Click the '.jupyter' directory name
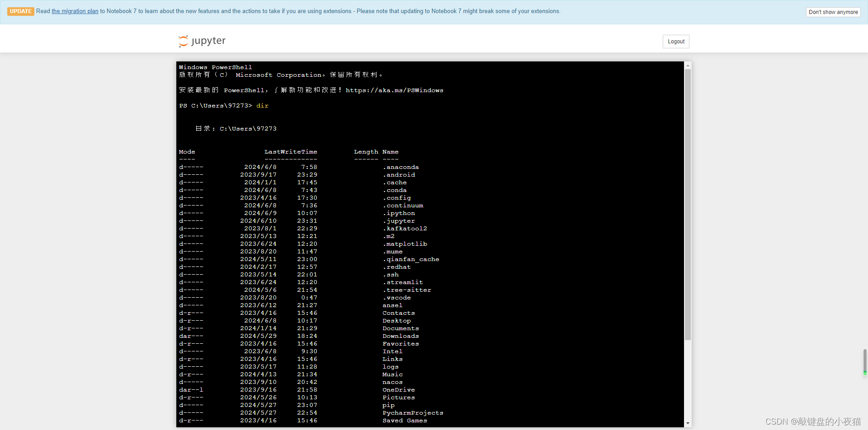868x430 pixels. click(x=399, y=221)
